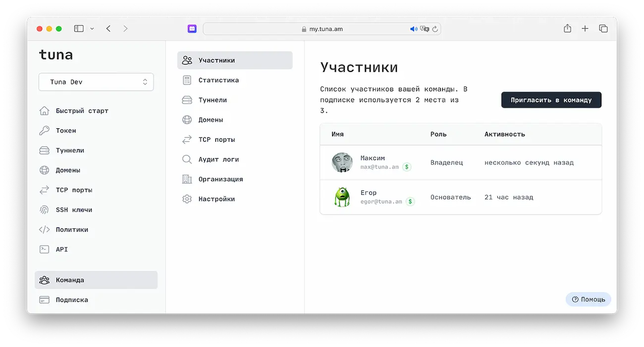Open the Tuna Dev team selector
644x347 pixels.
point(96,81)
